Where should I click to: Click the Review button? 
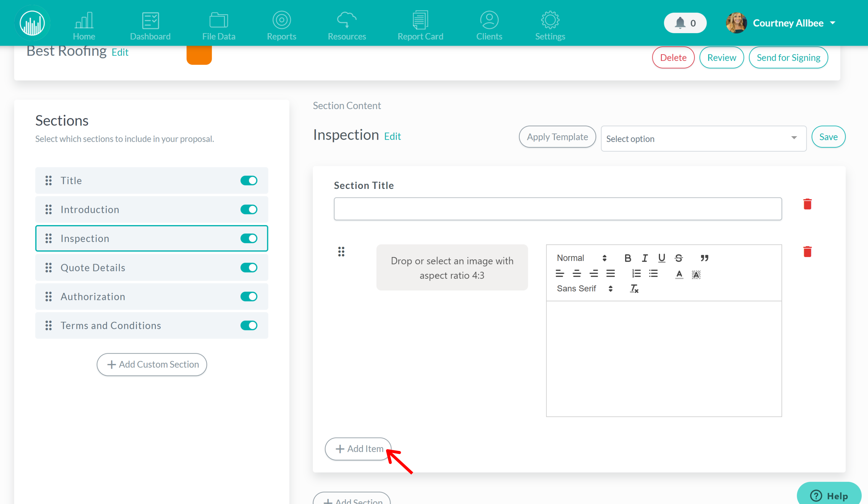tap(722, 57)
